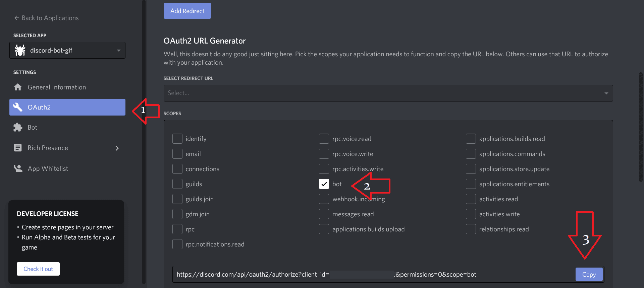This screenshot has height=288, width=644.
Task: Enable the rpc.activities.write scope checkbox
Action: point(324,169)
